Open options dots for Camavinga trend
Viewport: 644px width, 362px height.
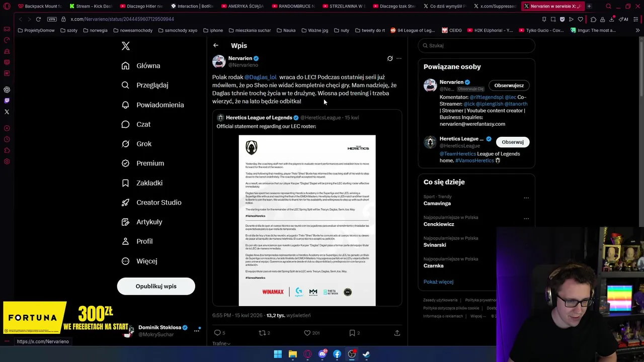(x=526, y=198)
